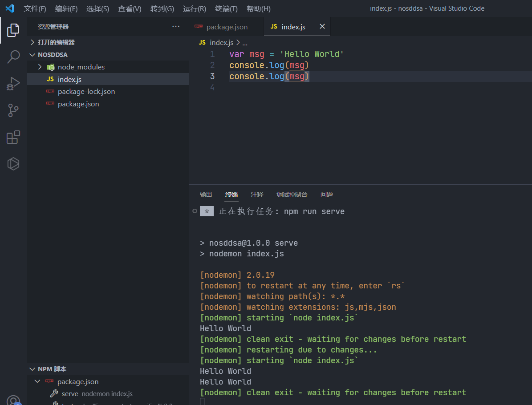Open Debug Console panel tab (调试控制台)
This screenshot has width=532, height=405.
pos(292,194)
